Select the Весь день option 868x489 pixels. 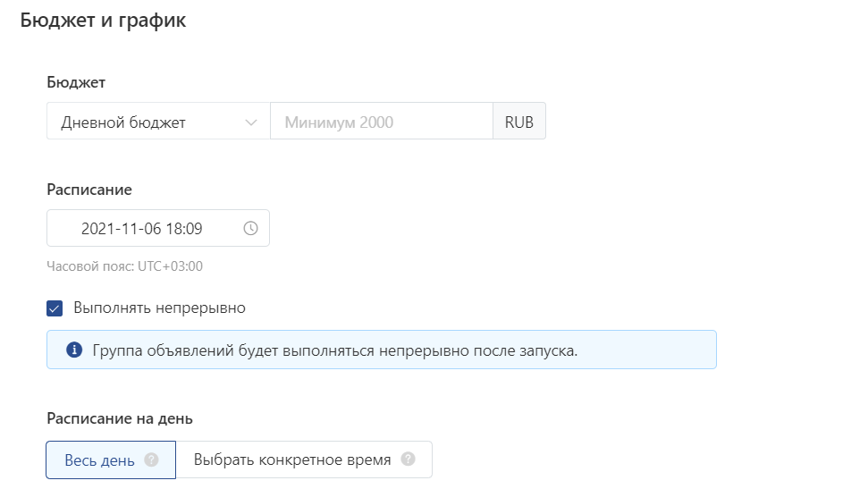tap(111, 459)
